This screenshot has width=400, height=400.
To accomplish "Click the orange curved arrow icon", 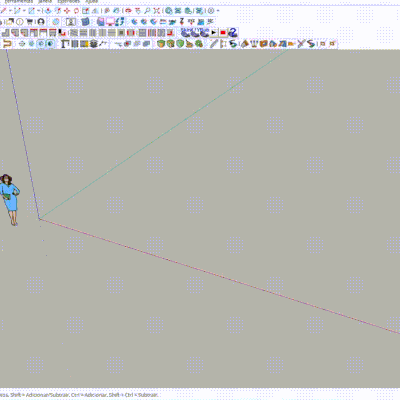I will click(x=7, y=44).
